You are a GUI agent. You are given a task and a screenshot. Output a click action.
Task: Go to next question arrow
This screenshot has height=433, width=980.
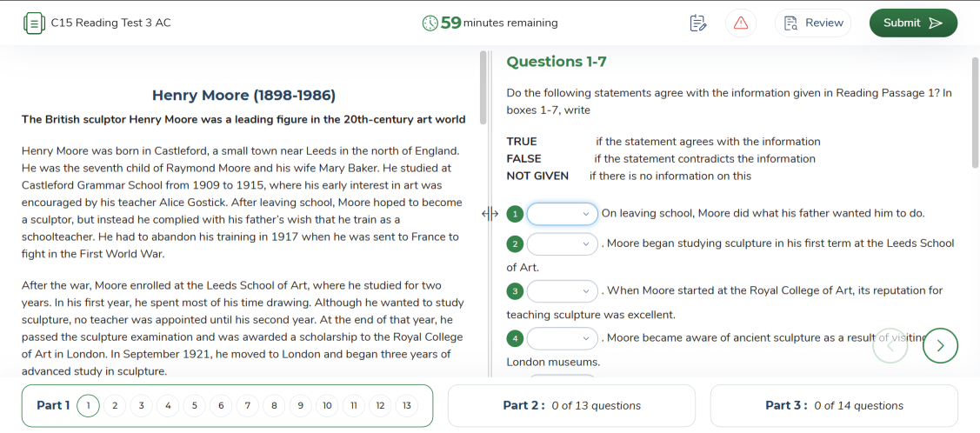coord(940,345)
